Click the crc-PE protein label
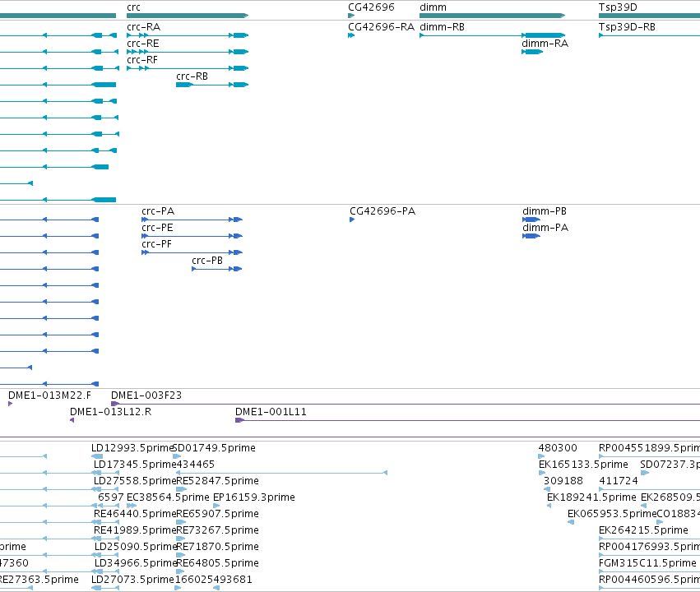This screenshot has width=700, height=592. (158, 228)
